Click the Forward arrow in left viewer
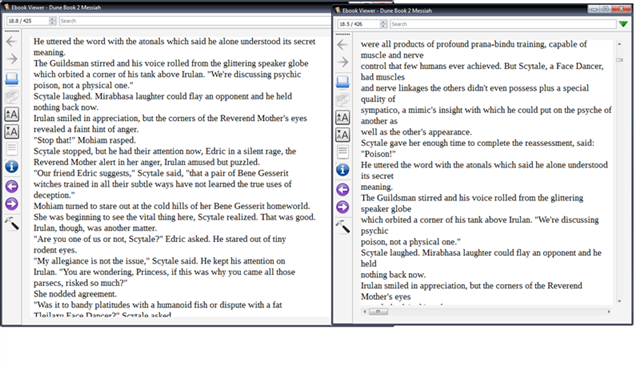 tap(11, 59)
